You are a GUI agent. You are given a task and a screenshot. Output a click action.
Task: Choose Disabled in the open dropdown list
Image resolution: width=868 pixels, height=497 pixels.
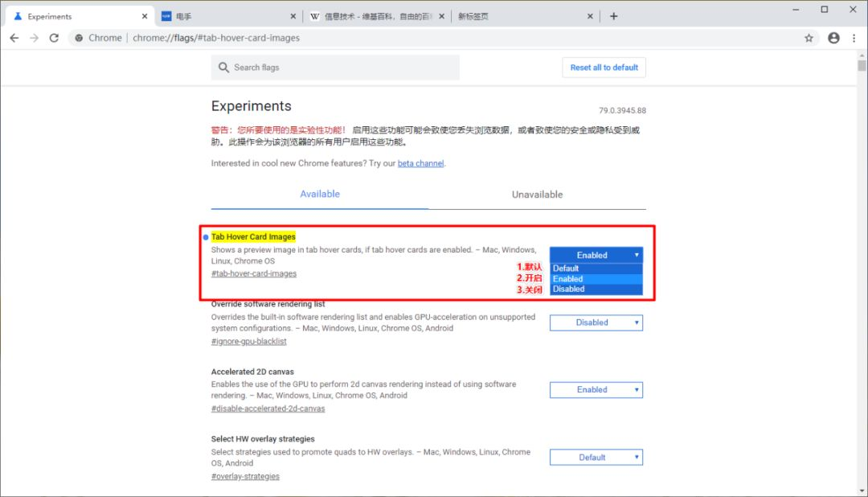tap(596, 289)
